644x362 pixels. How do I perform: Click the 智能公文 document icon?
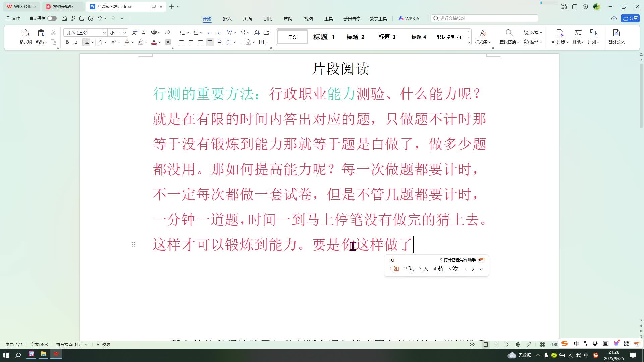coord(616,36)
